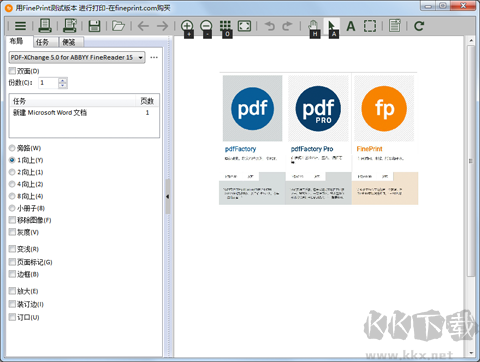Switch to the 任务 tab

coord(42,42)
